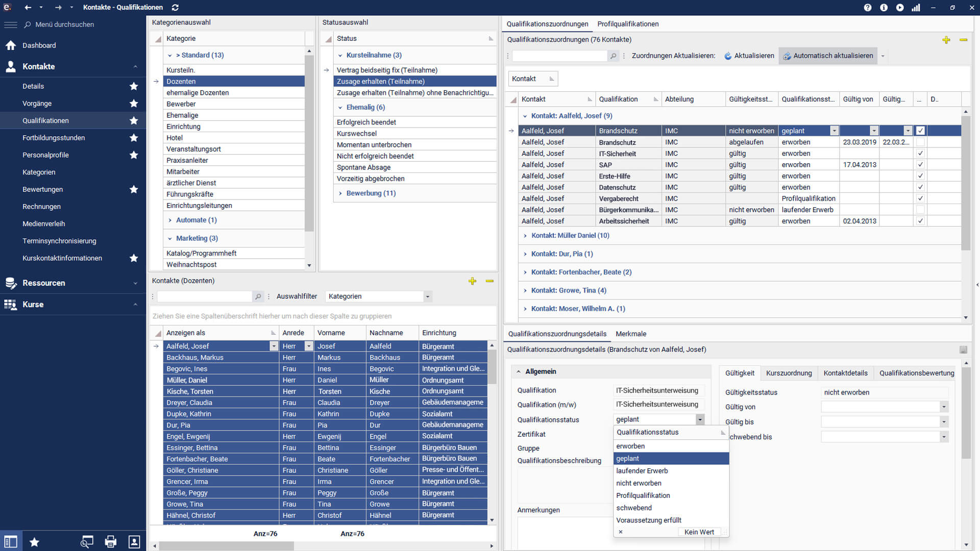Expand Kontakt: Growe, Tina (4) group
This screenshot has width=980, height=551.
tap(525, 291)
